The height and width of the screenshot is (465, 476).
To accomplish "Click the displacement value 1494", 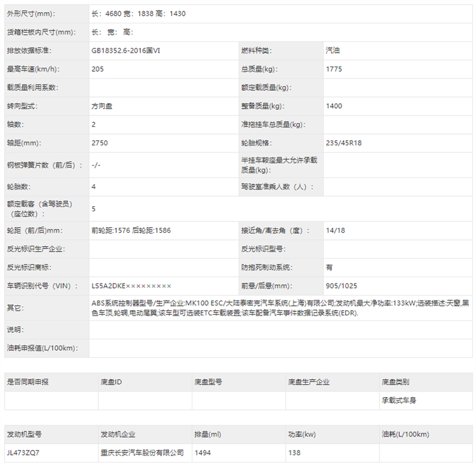I will [x=202, y=453].
